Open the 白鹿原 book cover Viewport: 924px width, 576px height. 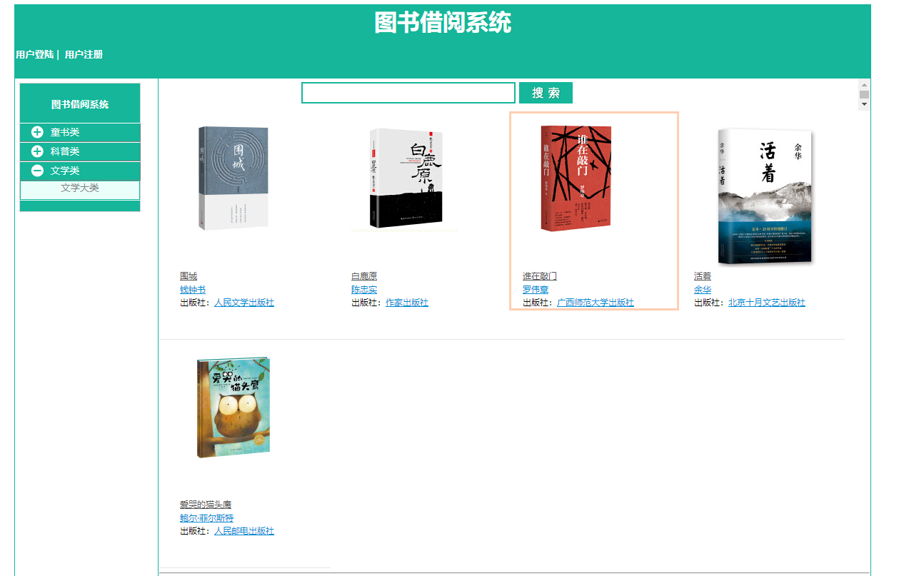[x=405, y=179]
